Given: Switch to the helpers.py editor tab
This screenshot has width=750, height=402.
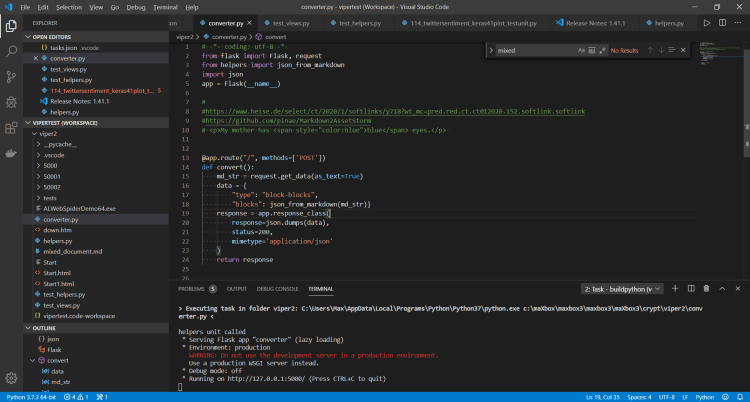Looking at the screenshot, I should tap(669, 23).
